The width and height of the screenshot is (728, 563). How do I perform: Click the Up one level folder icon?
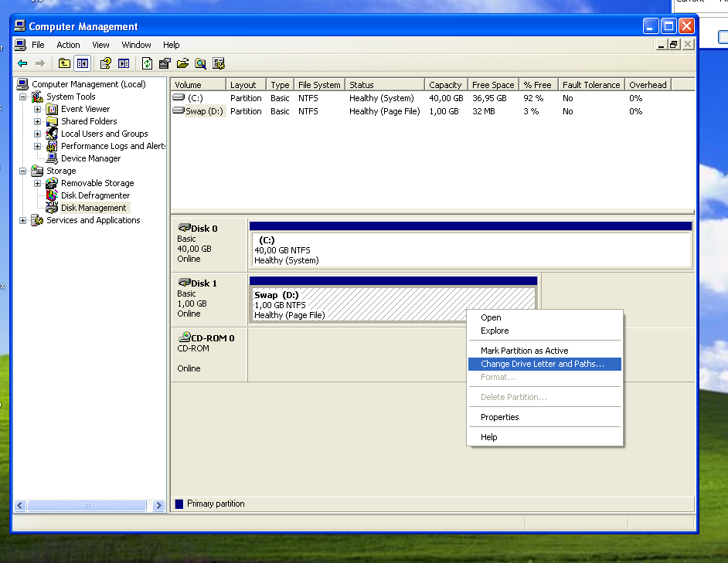pyautogui.click(x=64, y=63)
